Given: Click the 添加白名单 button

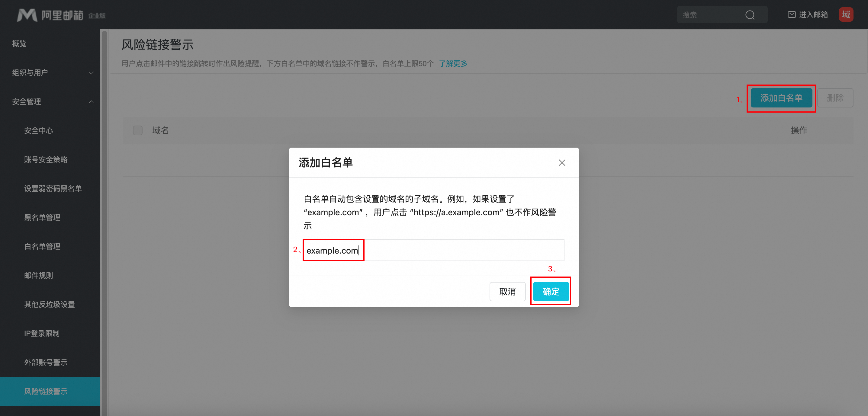Looking at the screenshot, I should 781,98.
